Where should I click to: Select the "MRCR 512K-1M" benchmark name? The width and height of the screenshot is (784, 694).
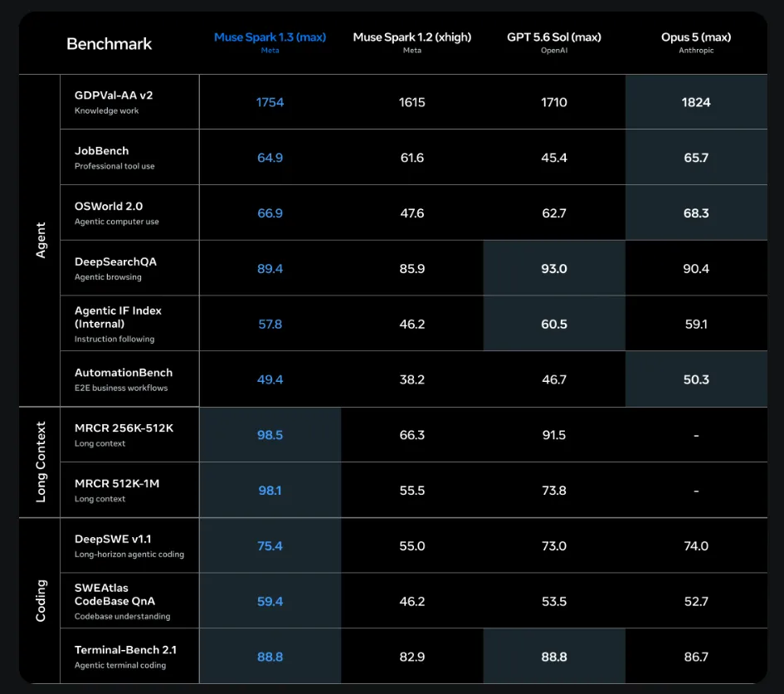[x=117, y=483]
